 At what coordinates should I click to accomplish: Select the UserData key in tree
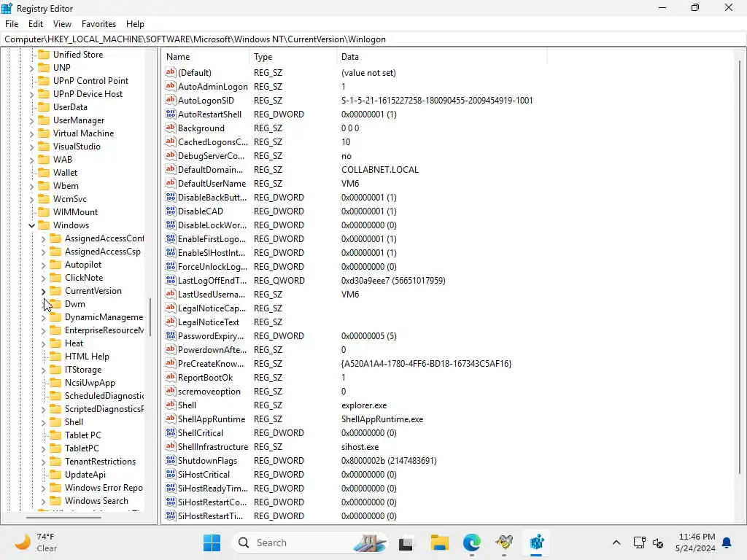click(x=70, y=107)
